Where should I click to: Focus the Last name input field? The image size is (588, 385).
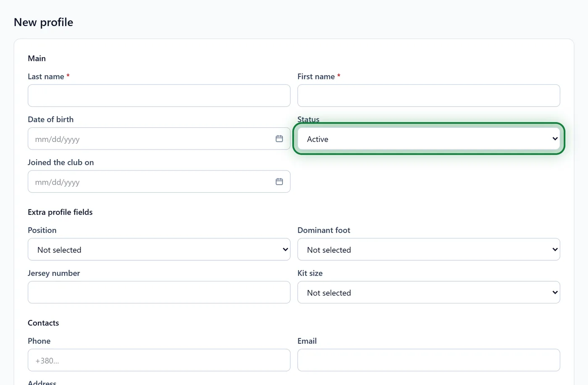(x=159, y=96)
